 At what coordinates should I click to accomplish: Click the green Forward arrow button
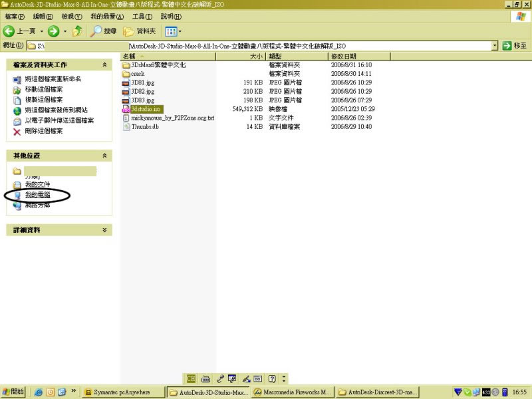[53, 31]
